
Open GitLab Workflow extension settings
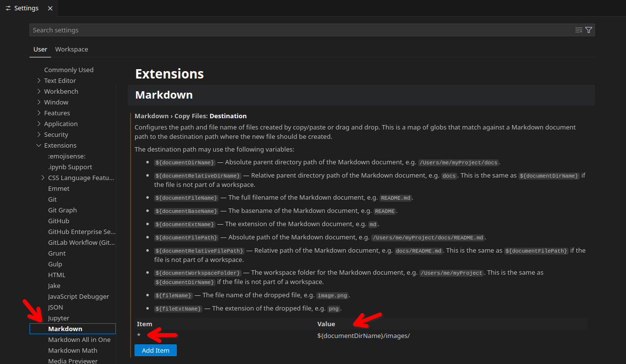click(82, 242)
